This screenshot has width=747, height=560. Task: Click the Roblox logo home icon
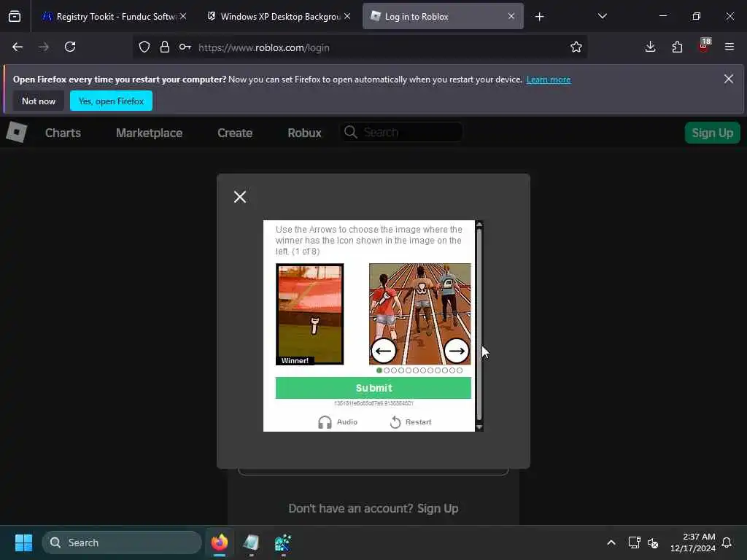tap(16, 132)
